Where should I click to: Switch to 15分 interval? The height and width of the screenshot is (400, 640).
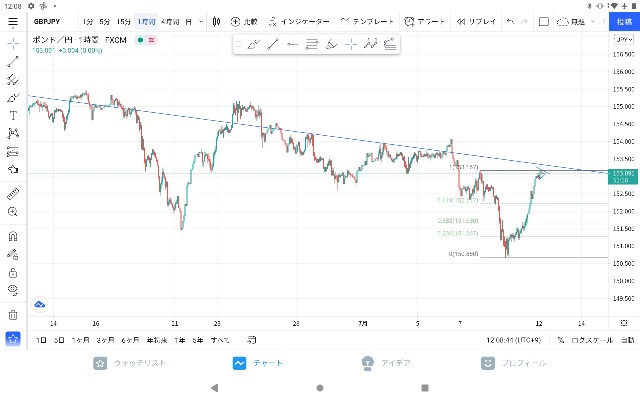click(124, 22)
